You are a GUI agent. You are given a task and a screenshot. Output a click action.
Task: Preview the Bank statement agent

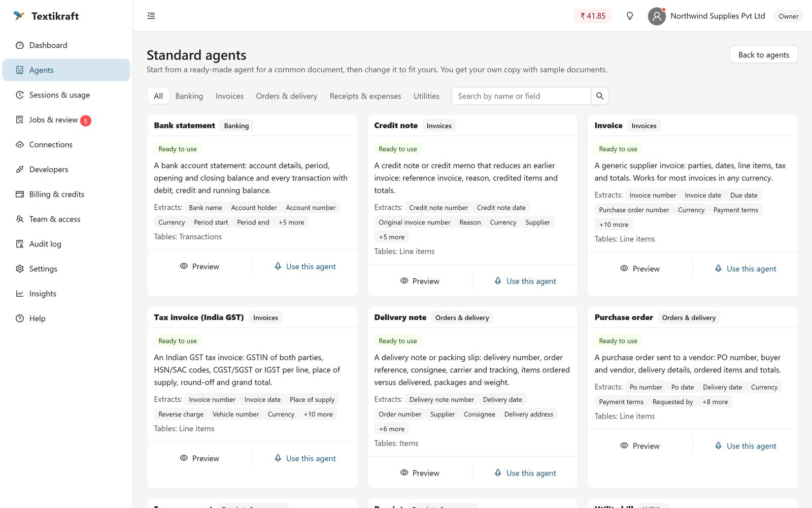199,266
